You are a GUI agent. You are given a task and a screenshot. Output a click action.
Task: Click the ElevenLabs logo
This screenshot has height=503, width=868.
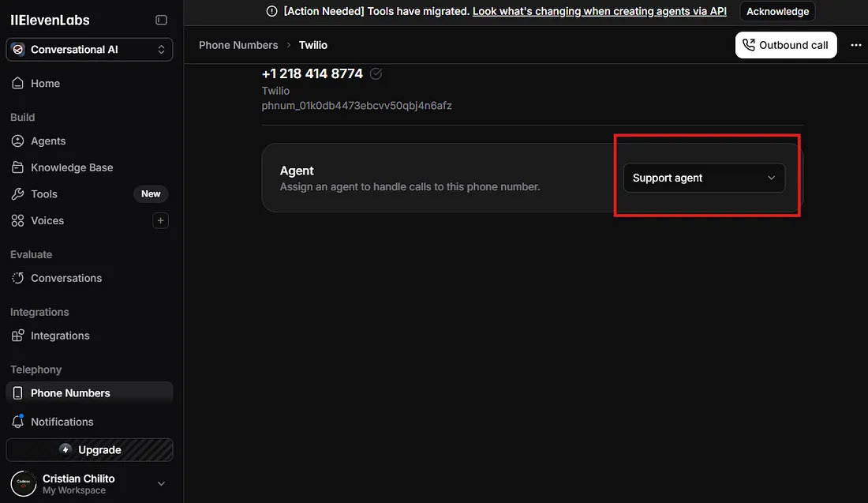50,20
